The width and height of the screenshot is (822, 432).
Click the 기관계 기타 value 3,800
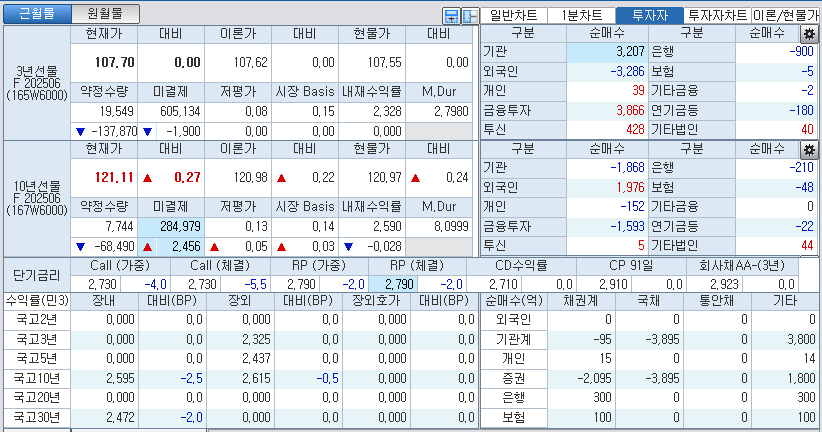point(801,339)
